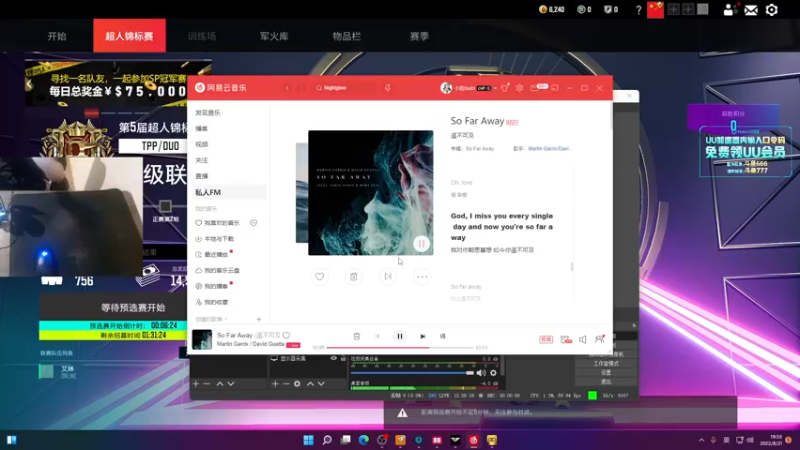This screenshot has height=450, width=800.
Task: Open the sound quality badge in the player bar
Action: point(546,339)
